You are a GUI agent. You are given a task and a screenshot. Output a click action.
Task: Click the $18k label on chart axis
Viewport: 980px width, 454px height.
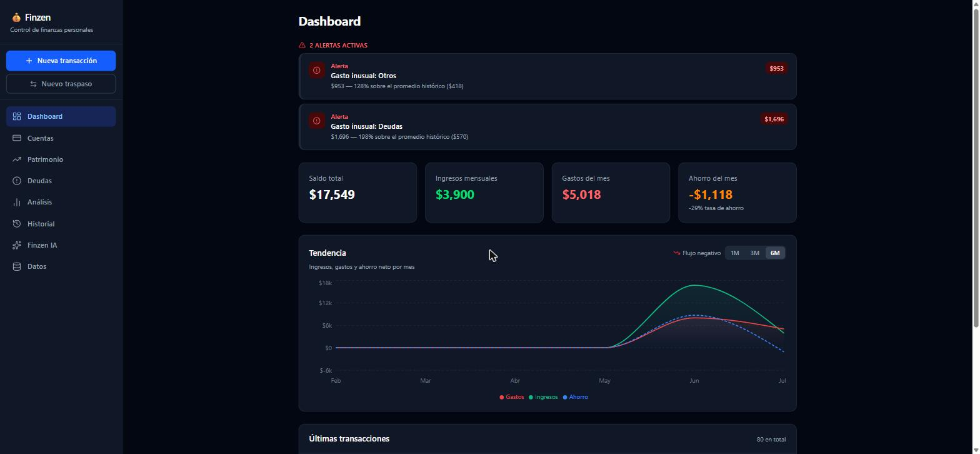[325, 283]
